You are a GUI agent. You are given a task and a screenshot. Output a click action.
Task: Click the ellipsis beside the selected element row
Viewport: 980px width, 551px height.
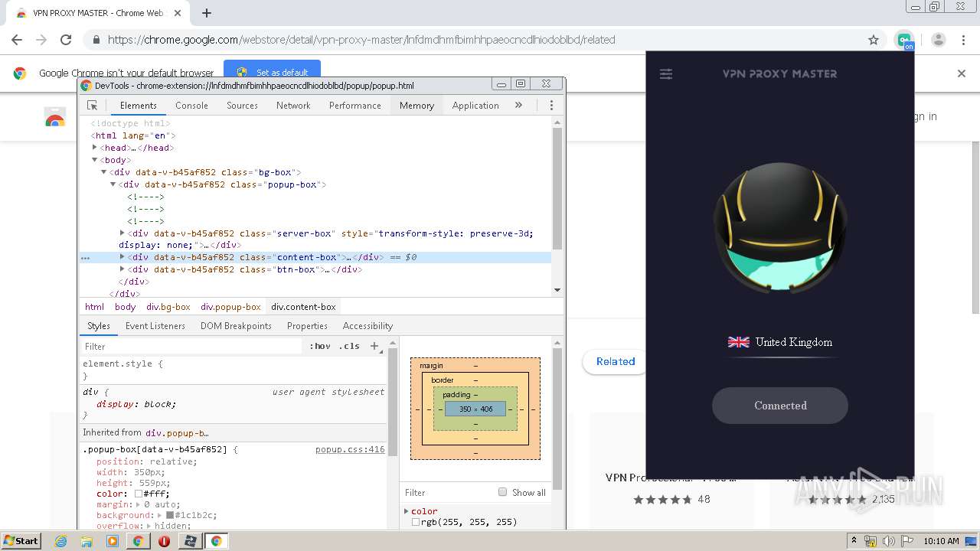tap(85, 258)
